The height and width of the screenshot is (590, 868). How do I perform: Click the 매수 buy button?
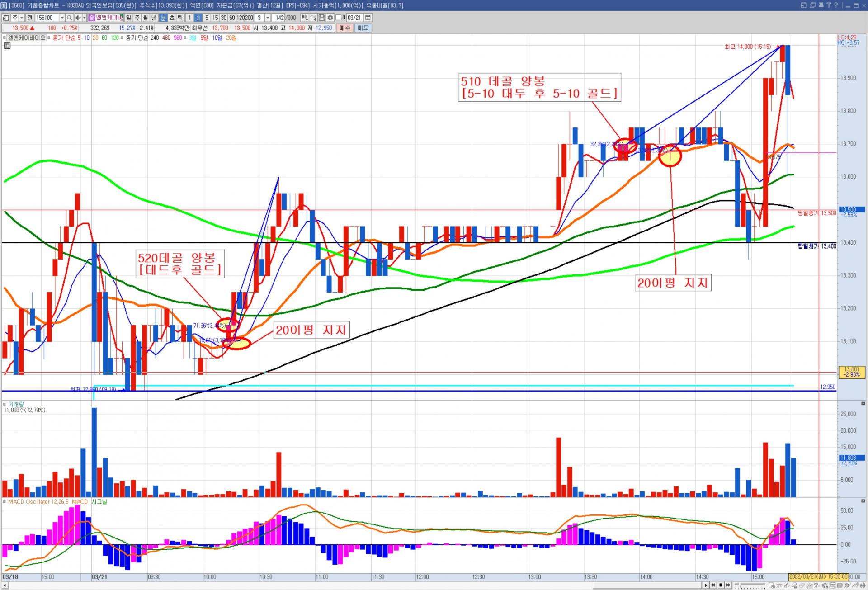[344, 28]
